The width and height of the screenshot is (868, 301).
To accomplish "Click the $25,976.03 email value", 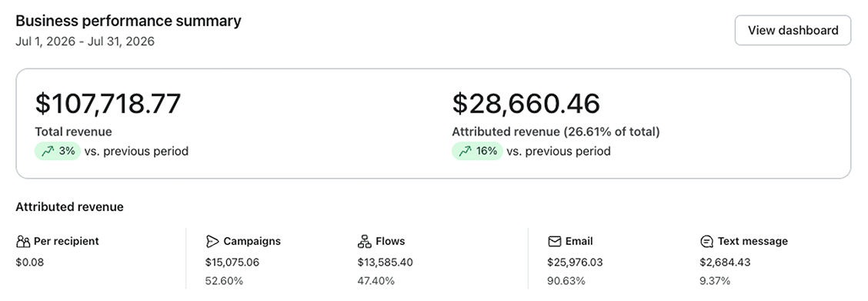I will tap(575, 263).
